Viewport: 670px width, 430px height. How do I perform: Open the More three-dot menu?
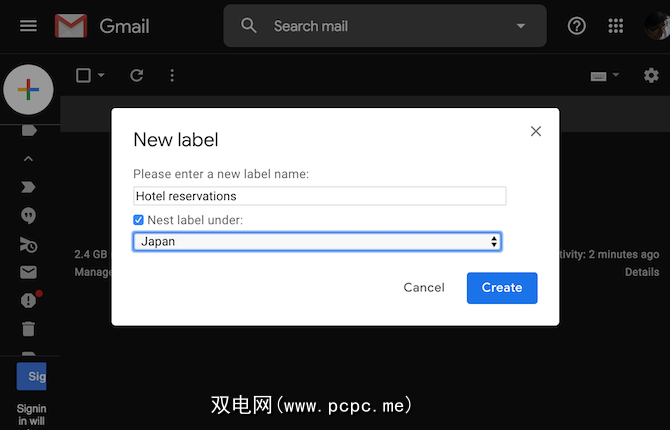(x=172, y=75)
